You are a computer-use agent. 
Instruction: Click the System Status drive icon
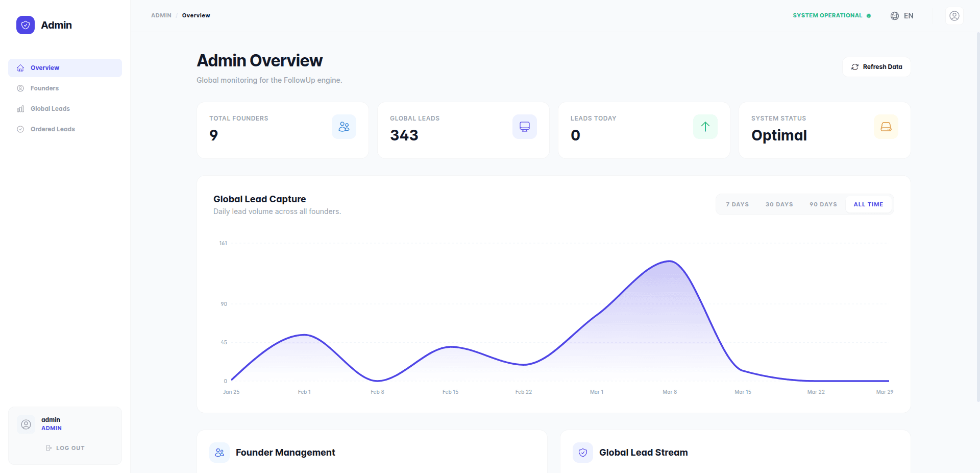(886, 127)
